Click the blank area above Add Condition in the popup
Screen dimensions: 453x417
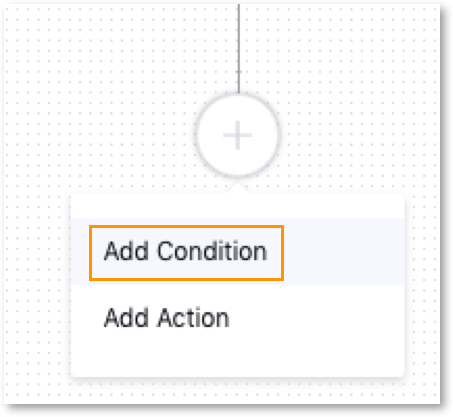pyautogui.click(x=238, y=207)
